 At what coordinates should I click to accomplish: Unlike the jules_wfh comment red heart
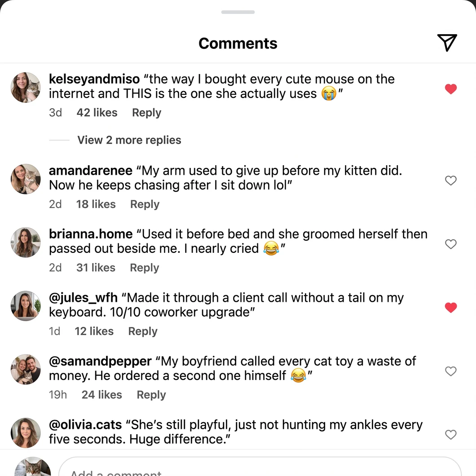(451, 308)
